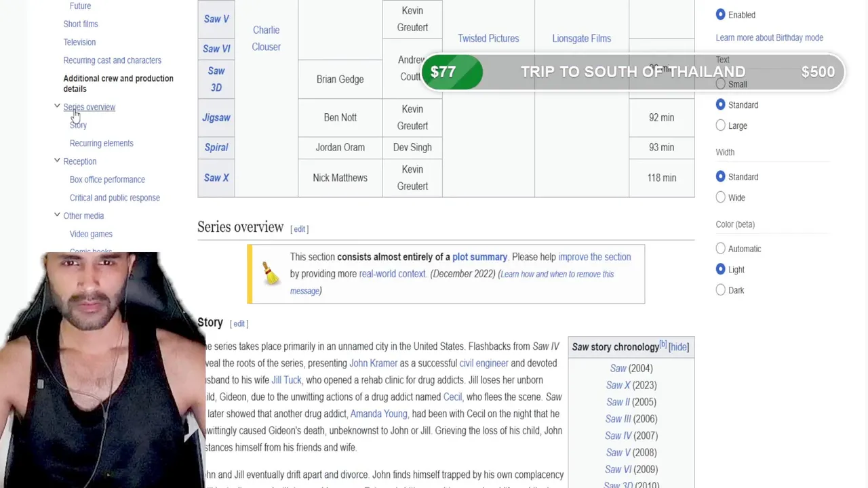Viewport: 868px width, 488px height.
Task: Open Amanda Young article link
Action: [x=378, y=414]
